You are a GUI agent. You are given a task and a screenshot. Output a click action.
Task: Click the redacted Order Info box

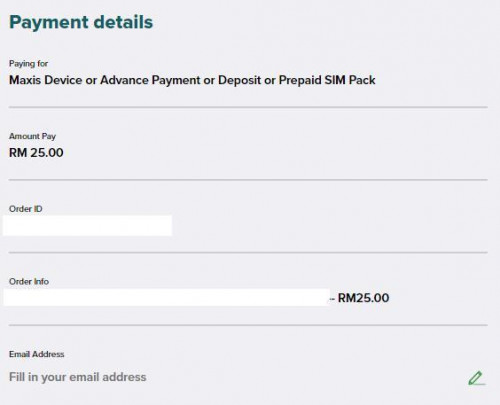click(167, 297)
